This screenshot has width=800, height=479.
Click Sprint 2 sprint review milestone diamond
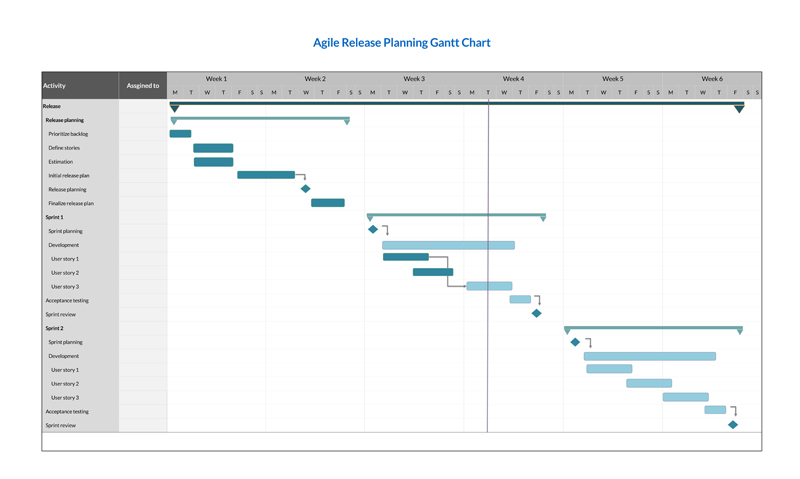coord(733,425)
